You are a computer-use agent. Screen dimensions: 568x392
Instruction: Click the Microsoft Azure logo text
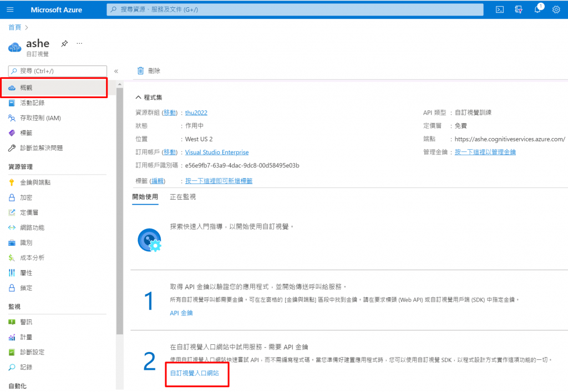coord(57,10)
